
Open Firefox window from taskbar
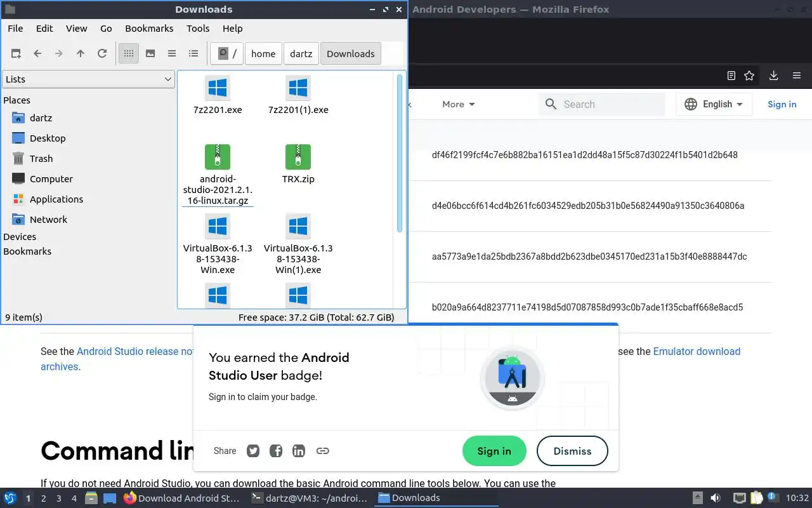click(182, 498)
